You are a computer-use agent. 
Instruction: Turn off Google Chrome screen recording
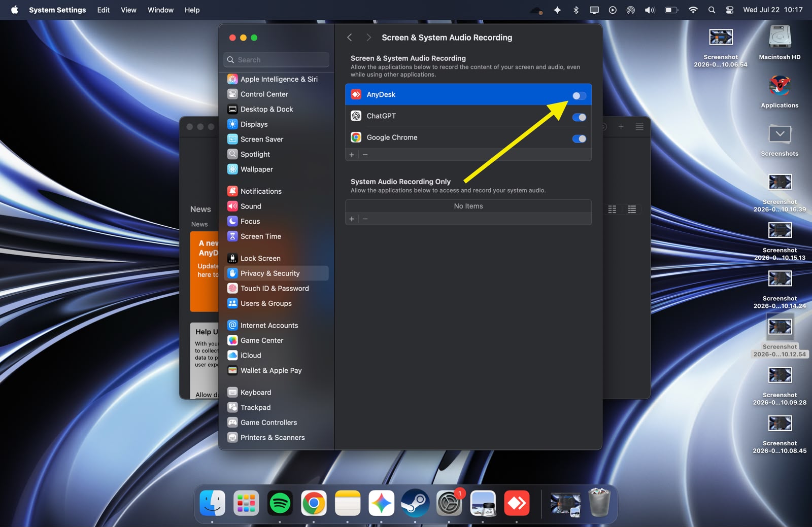coord(579,138)
